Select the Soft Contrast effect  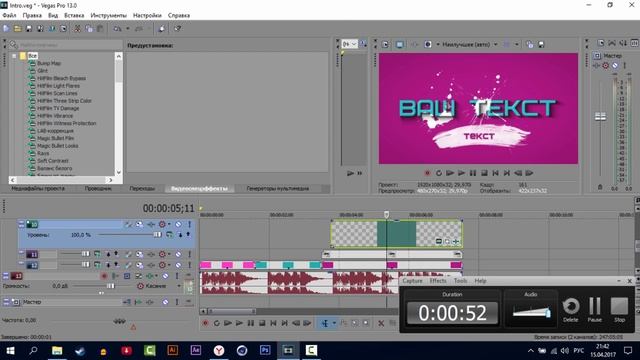(53, 161)
